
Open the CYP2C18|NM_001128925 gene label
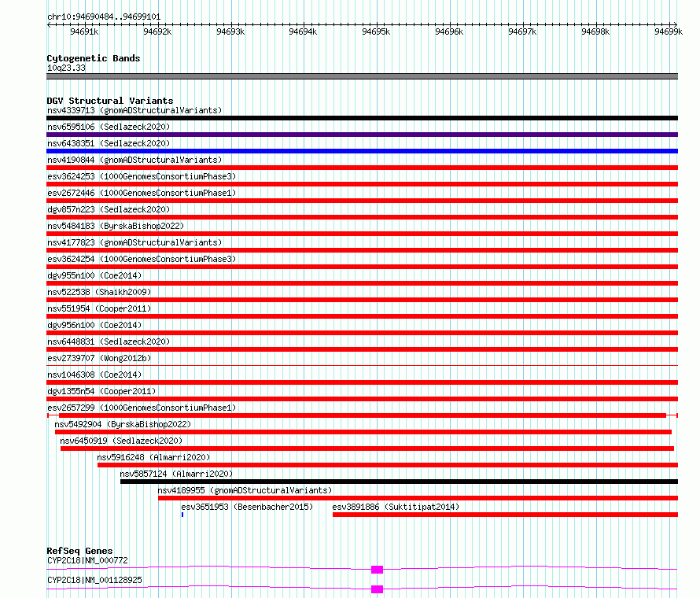[x=94, y=580]
